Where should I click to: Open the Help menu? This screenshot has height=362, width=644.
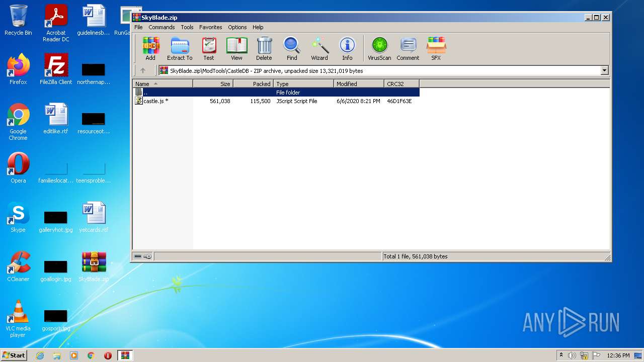point(258,27)
